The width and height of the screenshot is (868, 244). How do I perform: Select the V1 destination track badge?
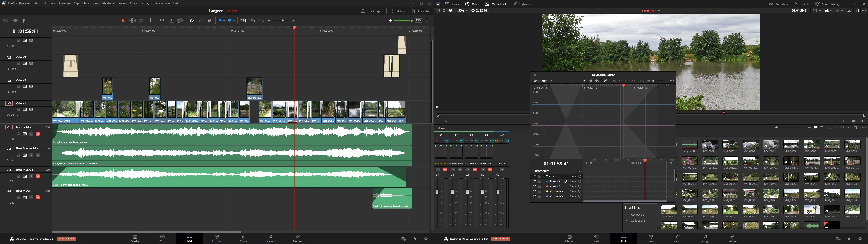(9, 103)
